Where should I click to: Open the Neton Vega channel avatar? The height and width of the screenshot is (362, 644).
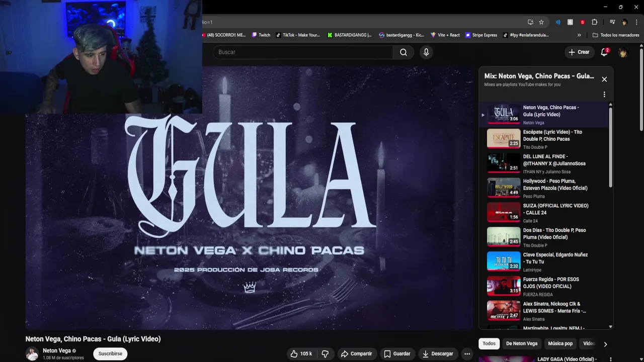(x=32, y=354)
